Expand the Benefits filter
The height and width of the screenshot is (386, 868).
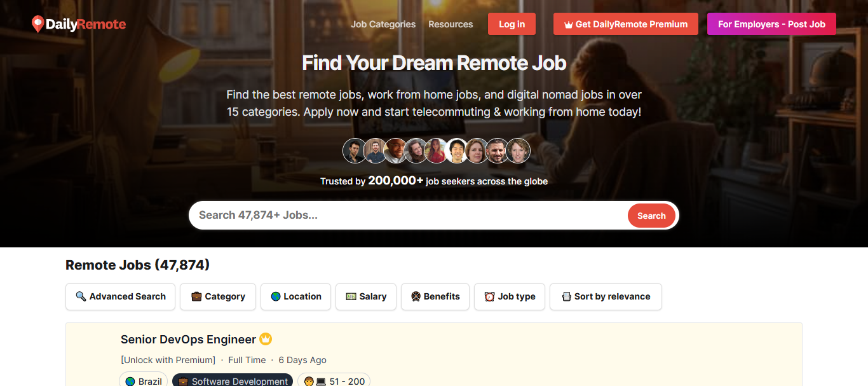[x=435, y=296]
